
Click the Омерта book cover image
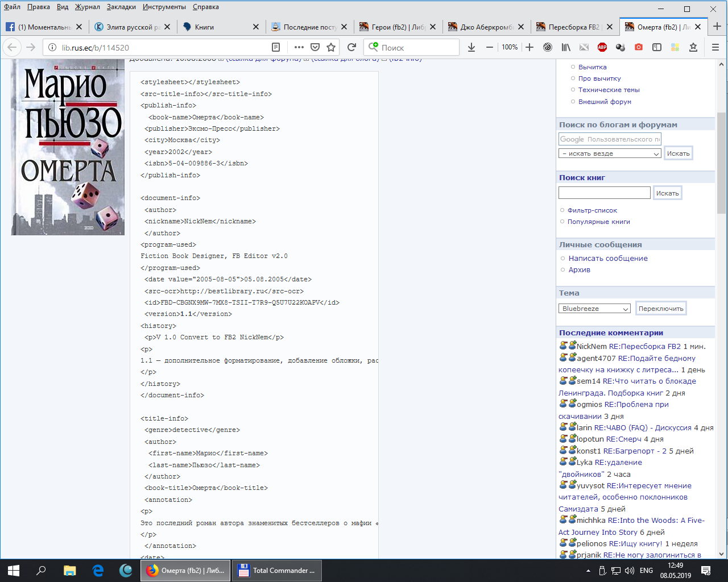(x=68, y=148)
